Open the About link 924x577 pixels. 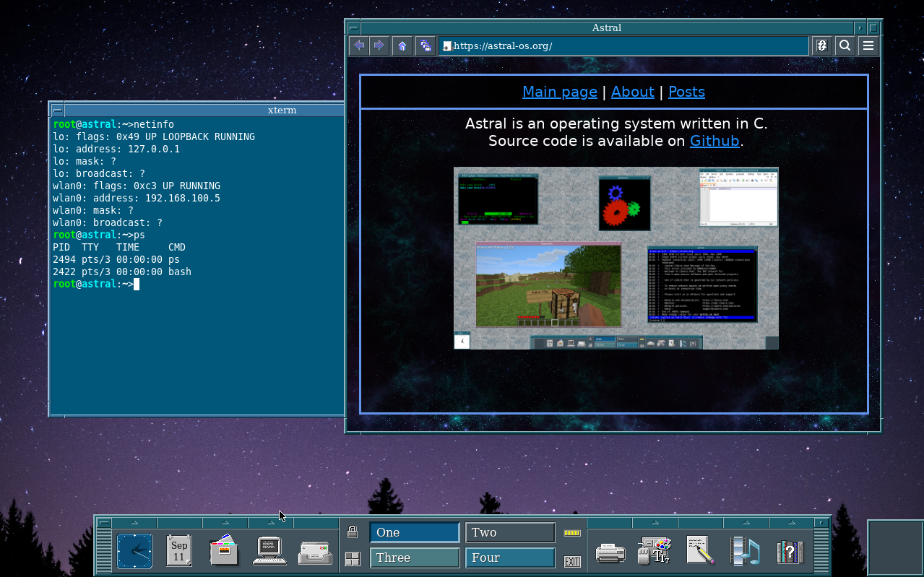click(633, 92)
